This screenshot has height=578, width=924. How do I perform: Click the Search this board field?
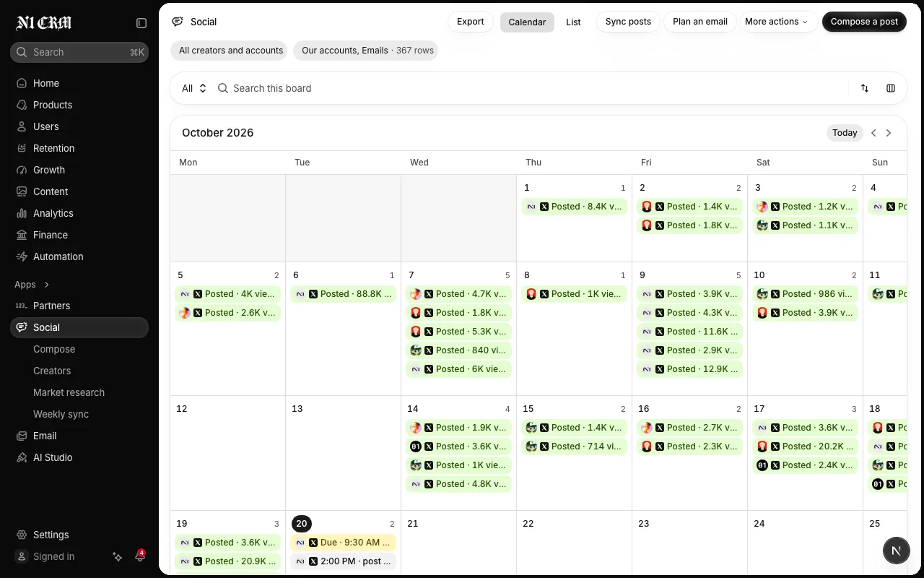531,88
